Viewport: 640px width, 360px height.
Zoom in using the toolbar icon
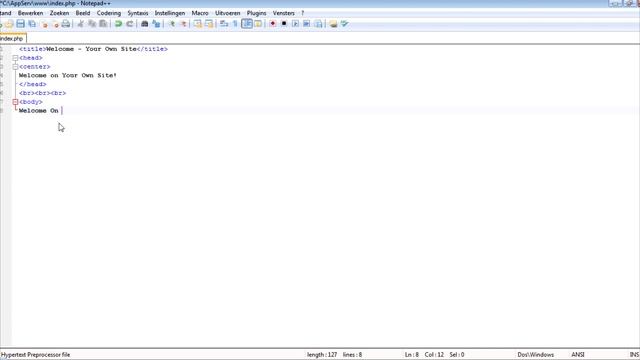click(x=171, y=24)
